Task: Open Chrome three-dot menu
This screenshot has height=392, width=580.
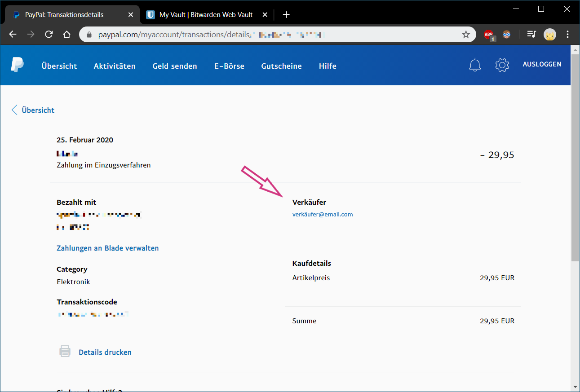Action: point(568,35)
